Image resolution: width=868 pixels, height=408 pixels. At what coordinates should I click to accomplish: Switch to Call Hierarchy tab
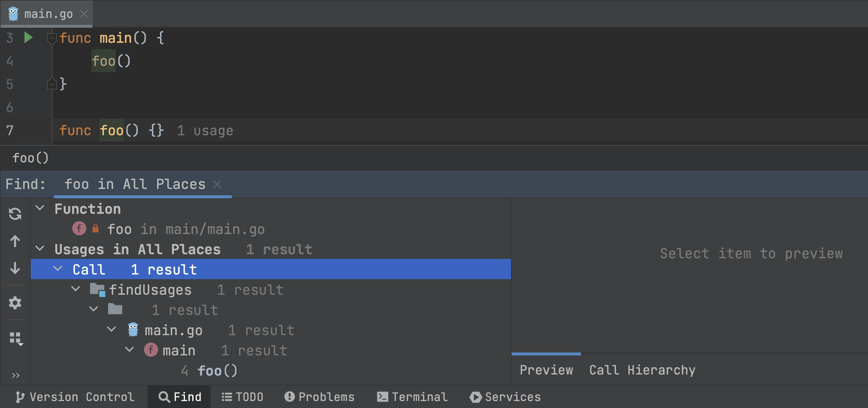pos(642,370)
